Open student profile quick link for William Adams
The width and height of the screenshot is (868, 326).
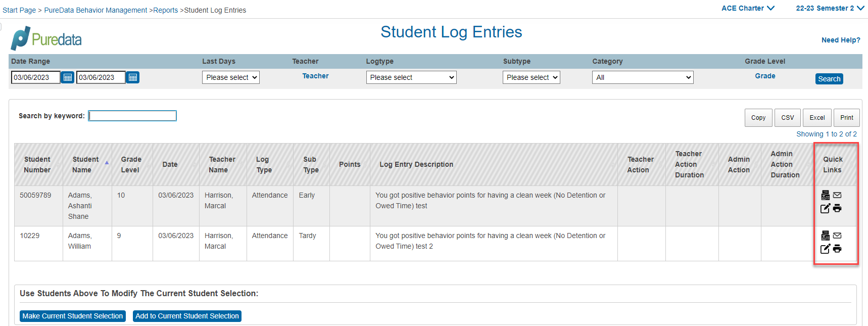point(825,236)
